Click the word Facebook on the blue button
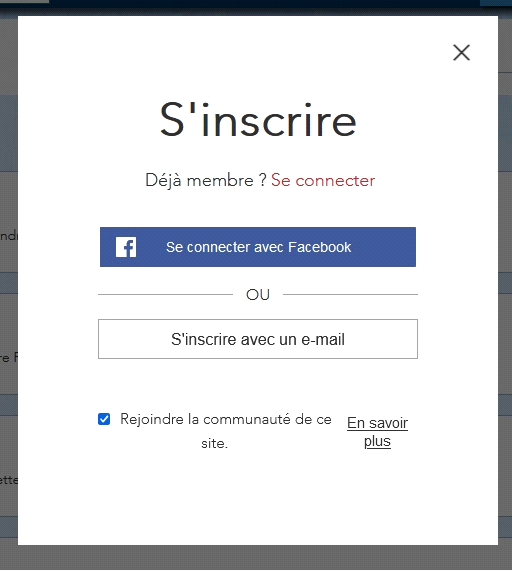Screen dimensions: 512x571 (x=319, y=247)
